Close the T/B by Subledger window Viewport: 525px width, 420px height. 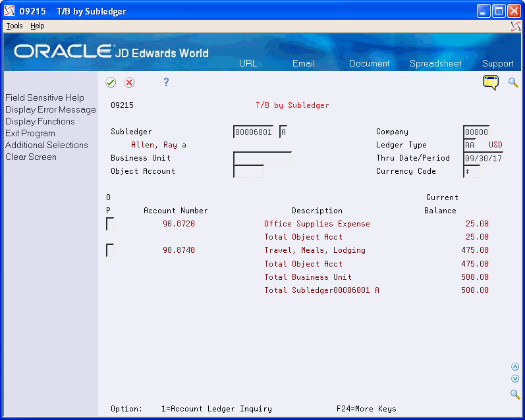tap(514, 11)
